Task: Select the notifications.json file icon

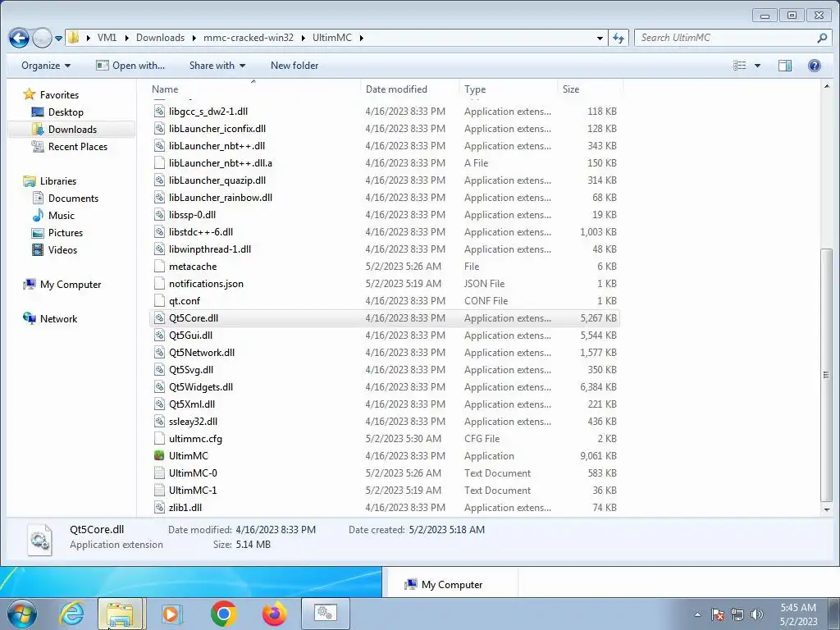Action: pyautogui.click(x=159, y=283)
